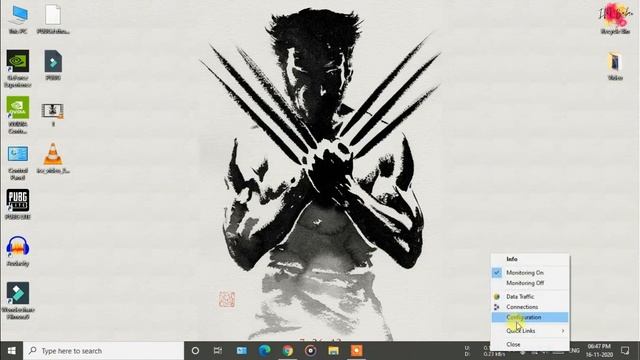Open the Action Center notifications icon
640x360 pixels.
625,351
